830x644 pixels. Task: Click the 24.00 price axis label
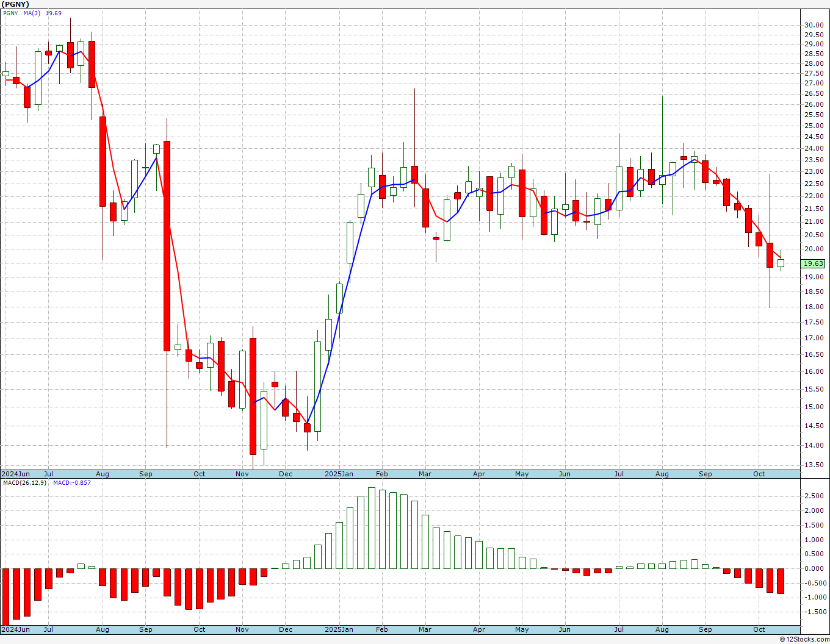(x=814, y=149)
